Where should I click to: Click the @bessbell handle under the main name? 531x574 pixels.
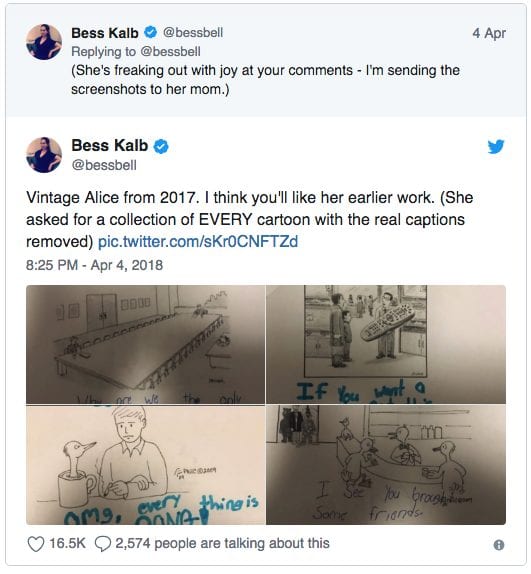[x=104, y=165]
